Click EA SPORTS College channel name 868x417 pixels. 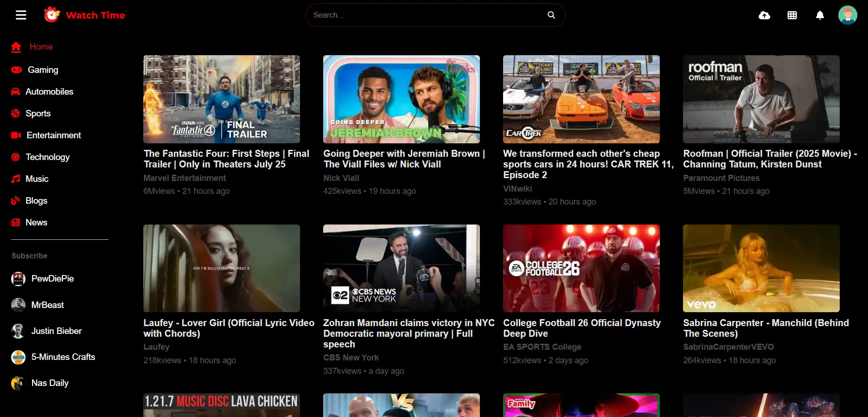click(x=542, y=347)
